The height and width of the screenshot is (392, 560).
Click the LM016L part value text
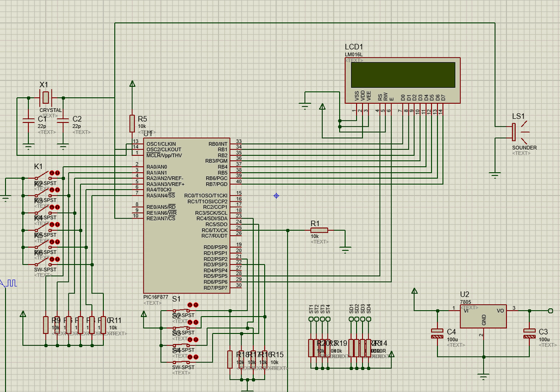pos(354,55)
